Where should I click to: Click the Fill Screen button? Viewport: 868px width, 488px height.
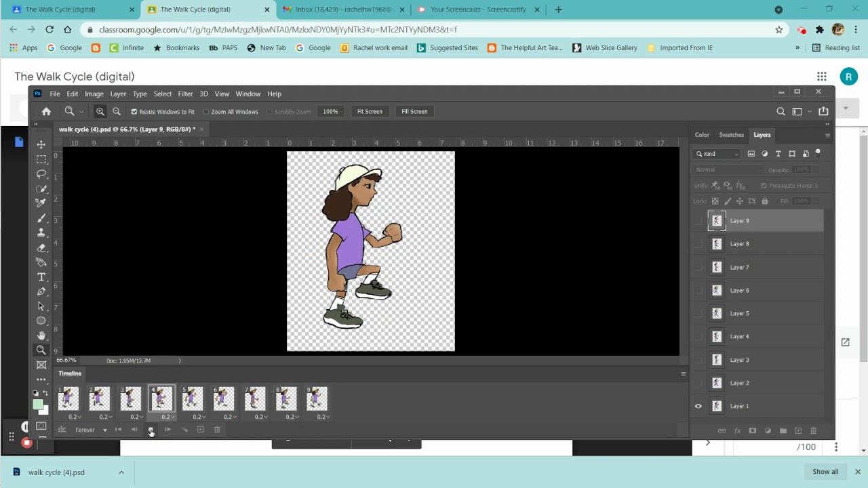[x=414, y=111]
